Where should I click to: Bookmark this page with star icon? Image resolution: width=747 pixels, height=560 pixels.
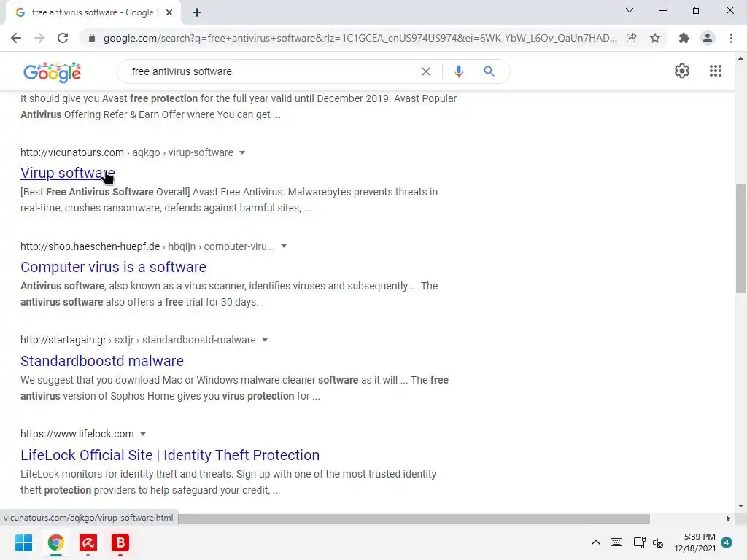tap(655, 38)
